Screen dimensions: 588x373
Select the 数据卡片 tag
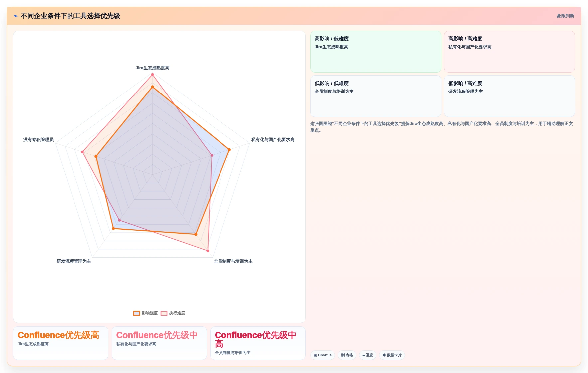(392, 355)
